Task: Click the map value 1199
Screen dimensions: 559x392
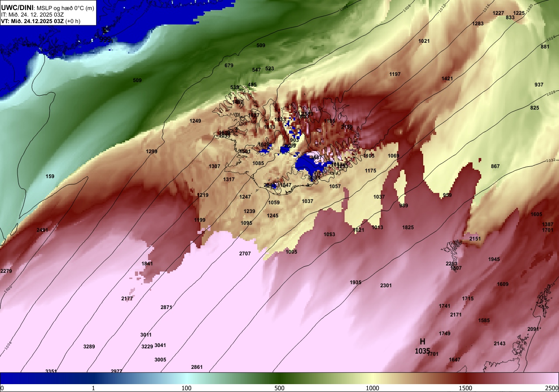Action: click(200, 220)
